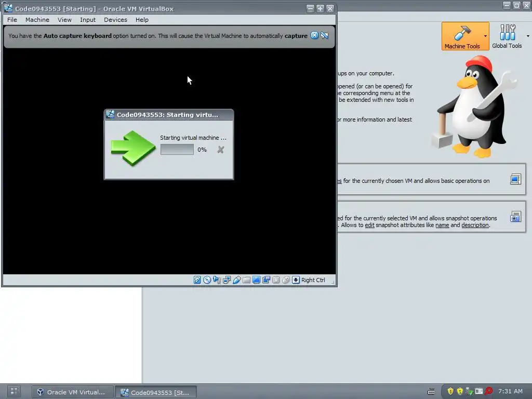Click the VirtualBox icon in VM title bar
This screenshot has height=399, width=532.
click(x=8, y=8)
